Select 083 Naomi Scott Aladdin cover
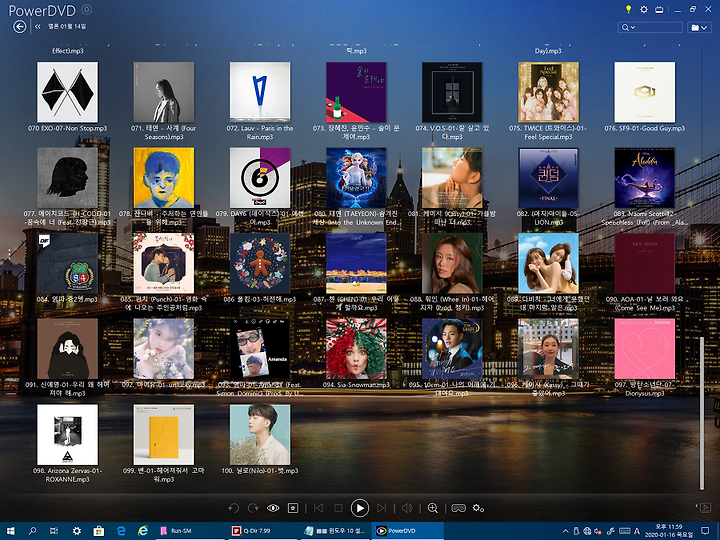 pos(645,178)
